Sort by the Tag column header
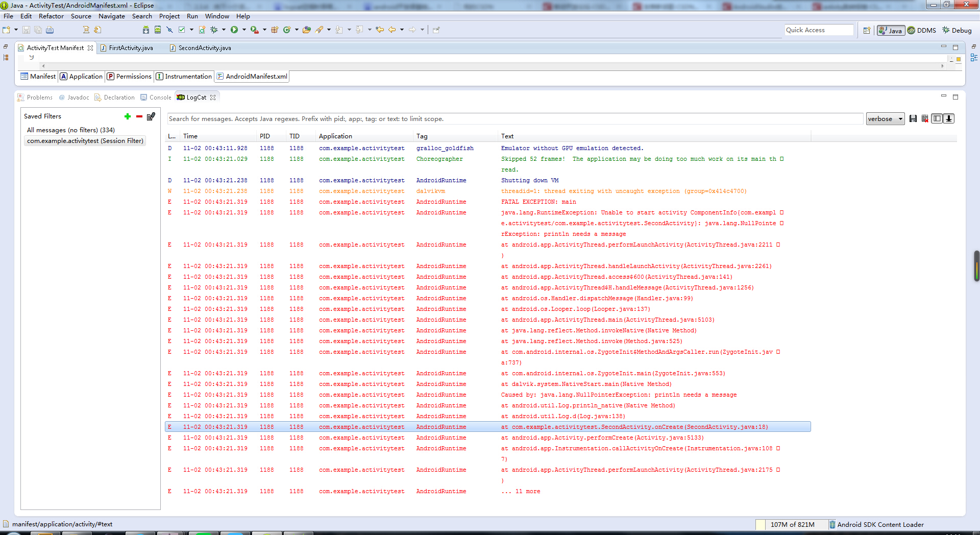Image resolution: width=980 pixels, height=535 pixels. [455, 136]
